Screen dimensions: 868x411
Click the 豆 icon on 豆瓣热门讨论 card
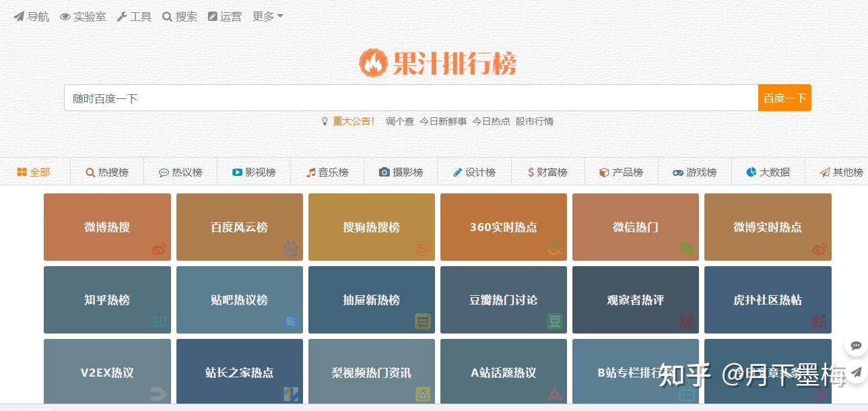tap(555, 321)
